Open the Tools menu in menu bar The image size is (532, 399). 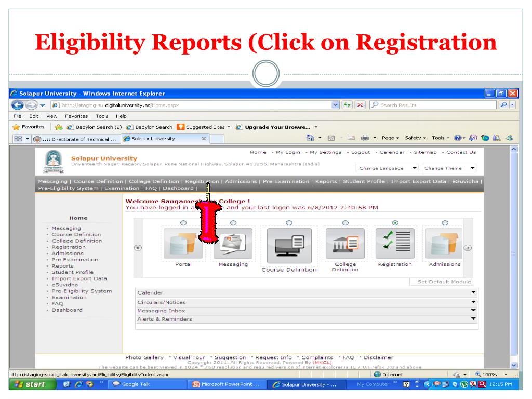(102, 116)
